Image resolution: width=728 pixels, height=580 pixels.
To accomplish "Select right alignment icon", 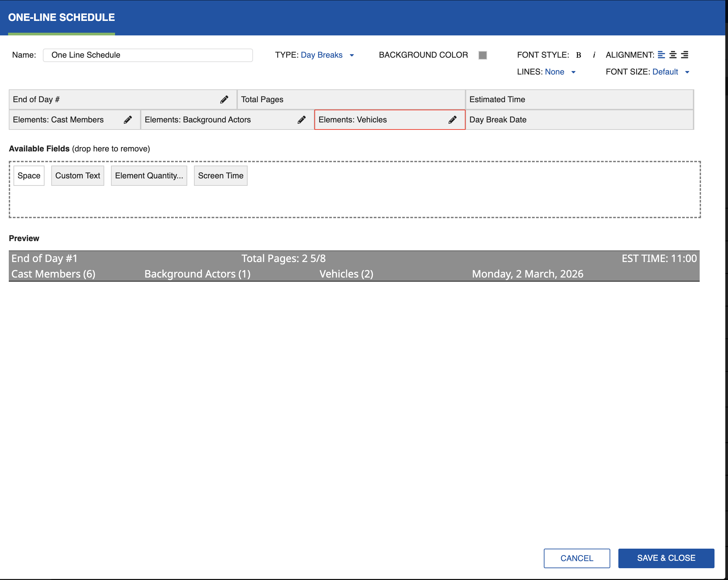I will click(x=684, y=55).
